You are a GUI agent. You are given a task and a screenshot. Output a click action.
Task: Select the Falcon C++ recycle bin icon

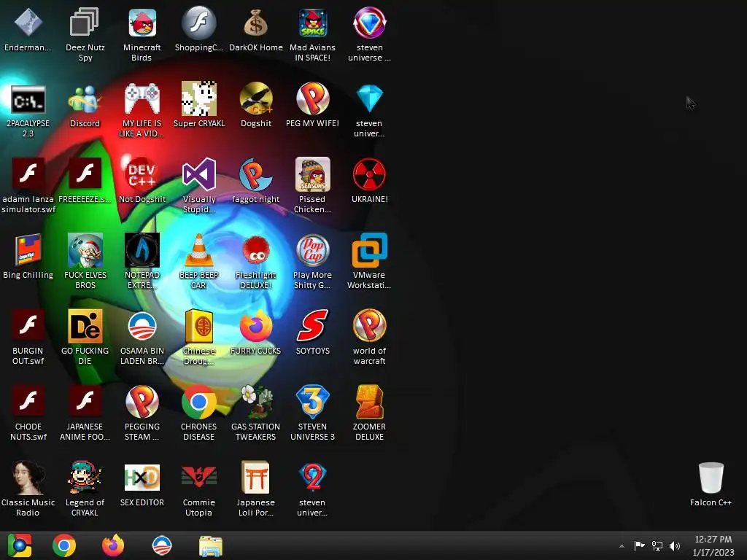click(x=711, y=477)
